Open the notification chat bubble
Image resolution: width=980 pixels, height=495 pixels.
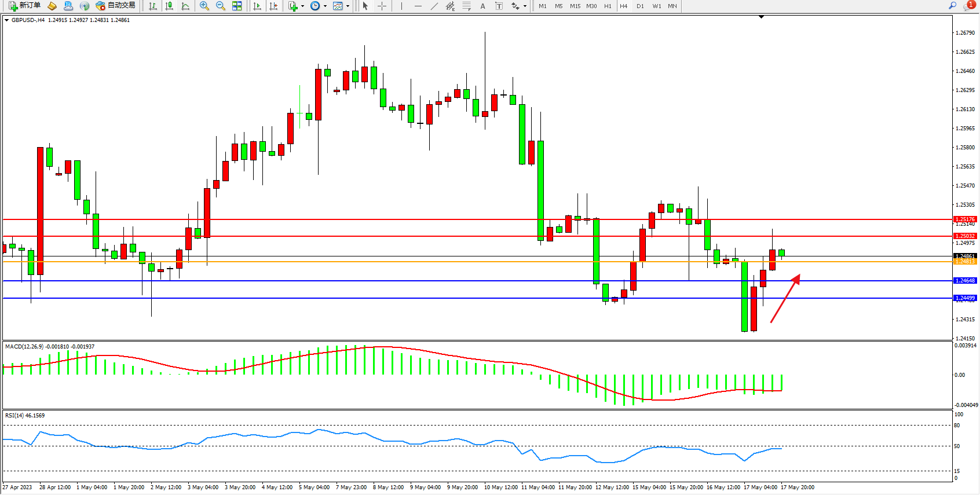click(968, 6)
